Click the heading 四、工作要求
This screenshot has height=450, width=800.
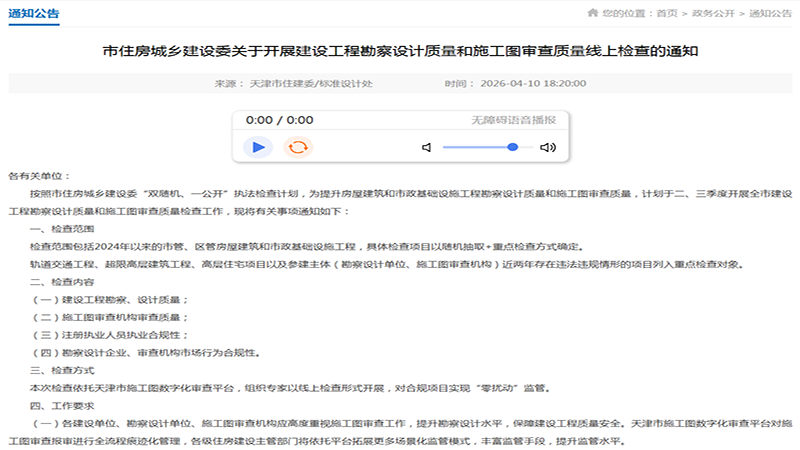click(62, 406)
